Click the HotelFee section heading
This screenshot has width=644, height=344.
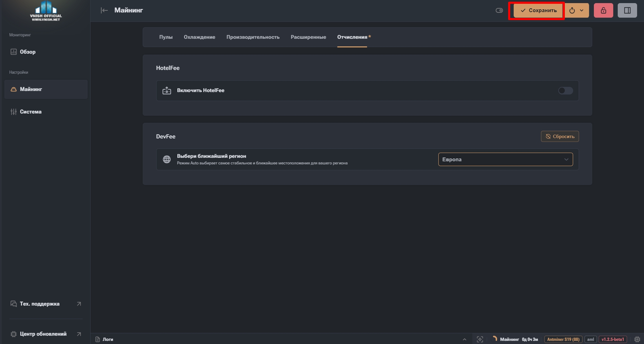pos(168,68)
